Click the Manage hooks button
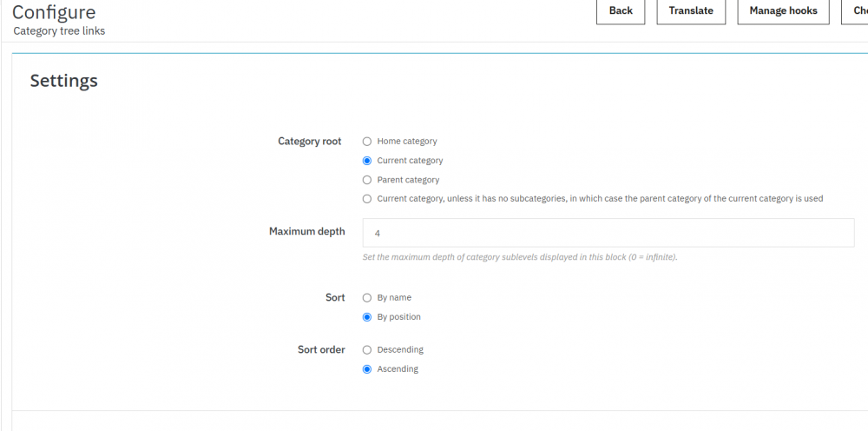Screen dimensions: 868x431 (x=783, y=11)
